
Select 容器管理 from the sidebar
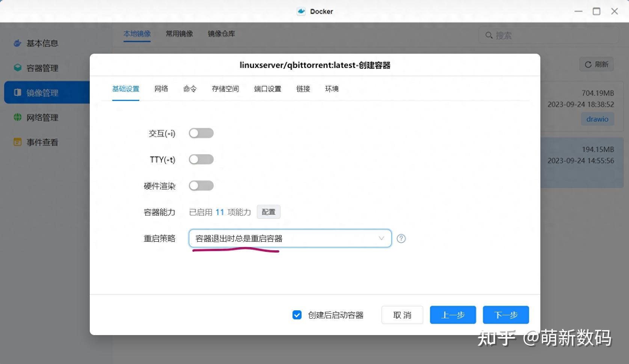42,68
